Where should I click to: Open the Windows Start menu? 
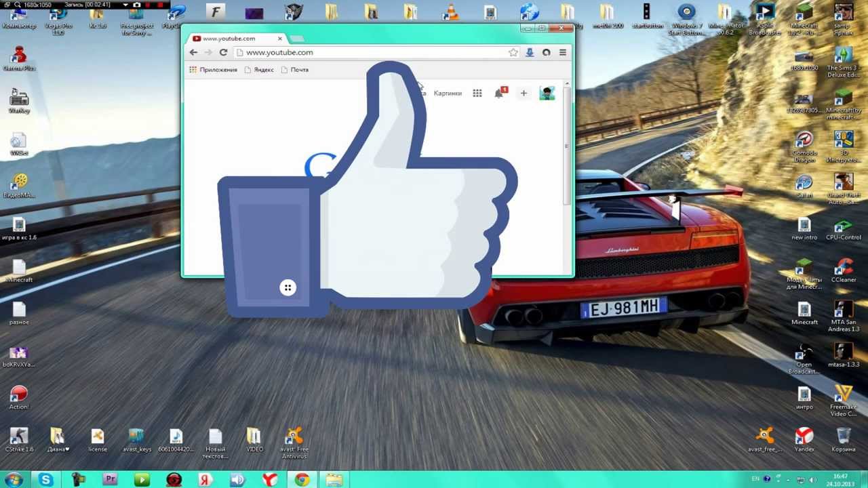14,480
